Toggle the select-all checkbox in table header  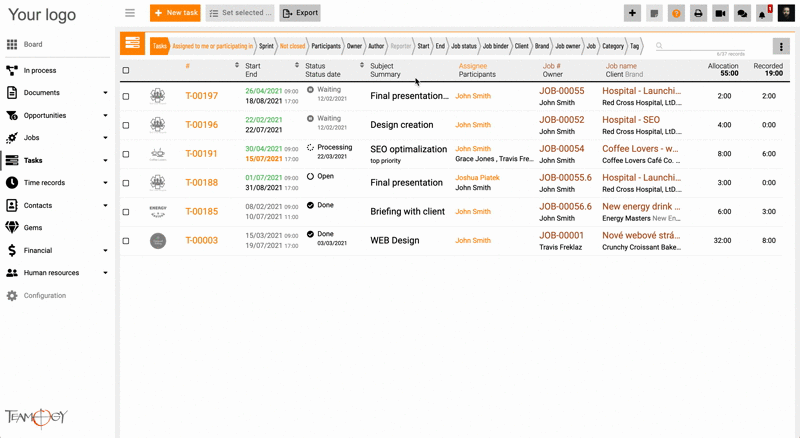126,70
